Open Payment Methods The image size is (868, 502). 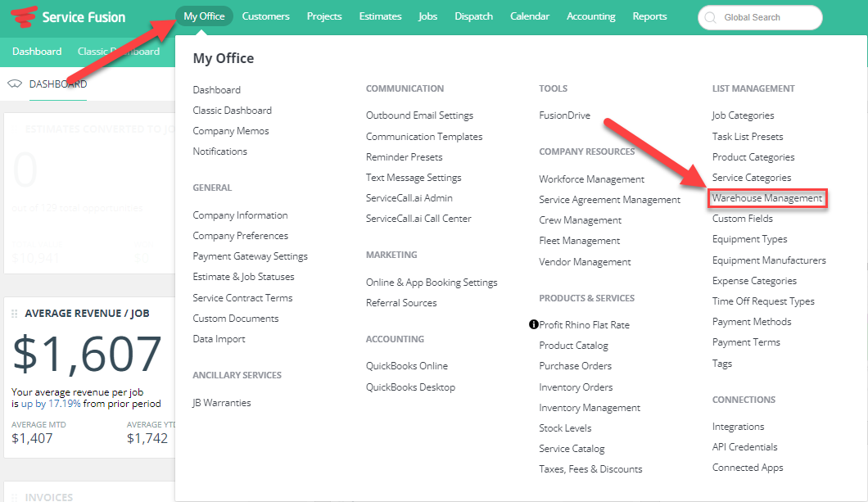click(752, 322)
